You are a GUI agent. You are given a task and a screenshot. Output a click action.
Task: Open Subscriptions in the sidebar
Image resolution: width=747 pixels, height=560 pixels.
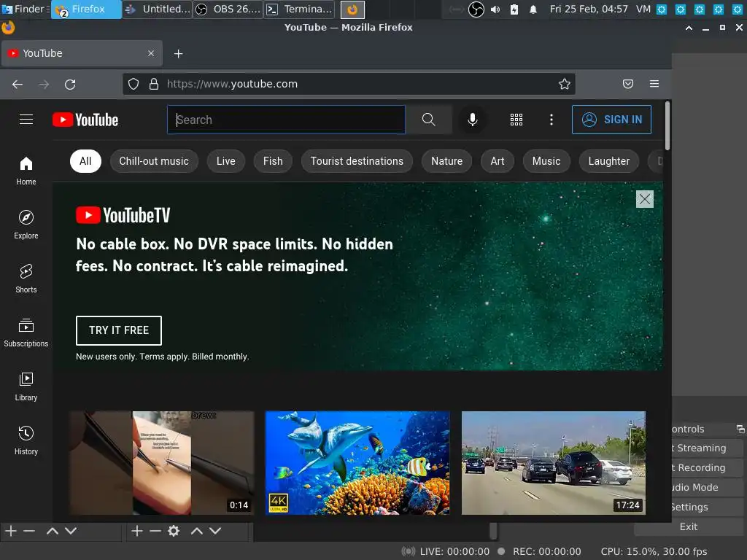26,332
